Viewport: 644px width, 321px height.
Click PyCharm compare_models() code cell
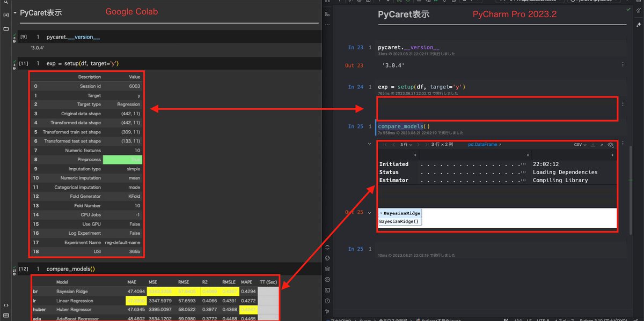pyautogui.click(x=404, y=126)
